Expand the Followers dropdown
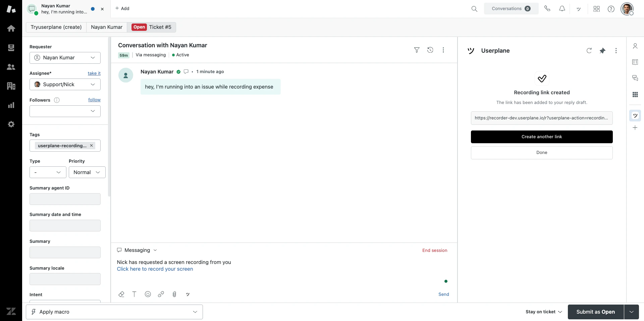This screenshot has width=644, height=321. coord(65,111)
